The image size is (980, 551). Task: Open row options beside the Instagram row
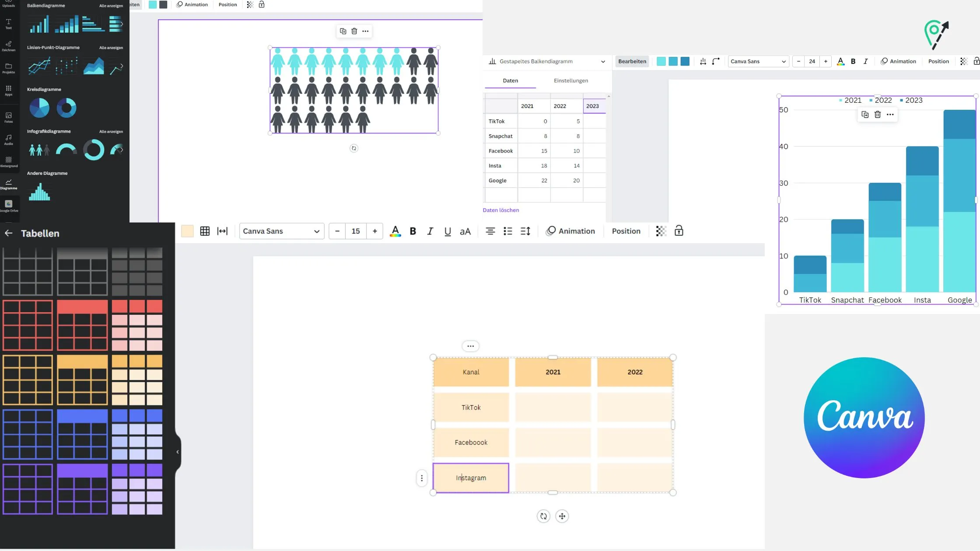(422, 478)
